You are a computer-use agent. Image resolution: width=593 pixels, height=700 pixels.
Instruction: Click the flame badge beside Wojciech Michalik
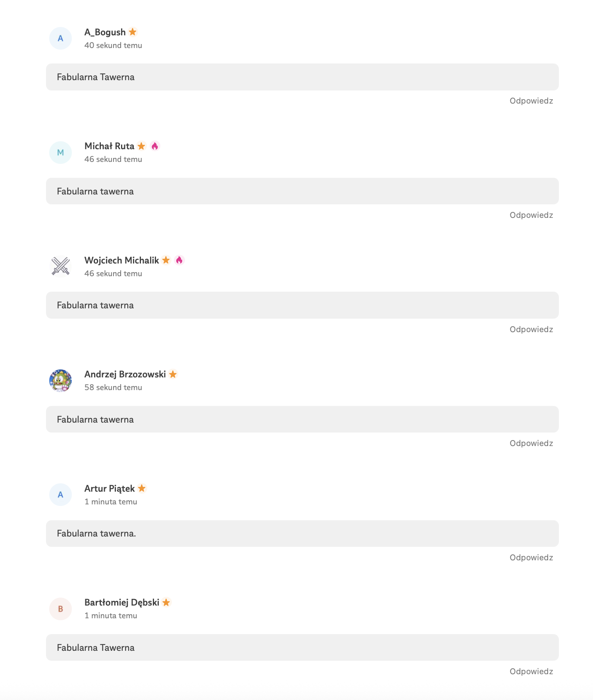click(x=179, y=260)
